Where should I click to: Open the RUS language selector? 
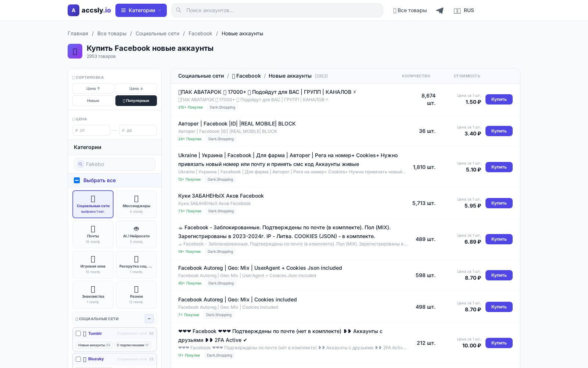pos(464,10)
